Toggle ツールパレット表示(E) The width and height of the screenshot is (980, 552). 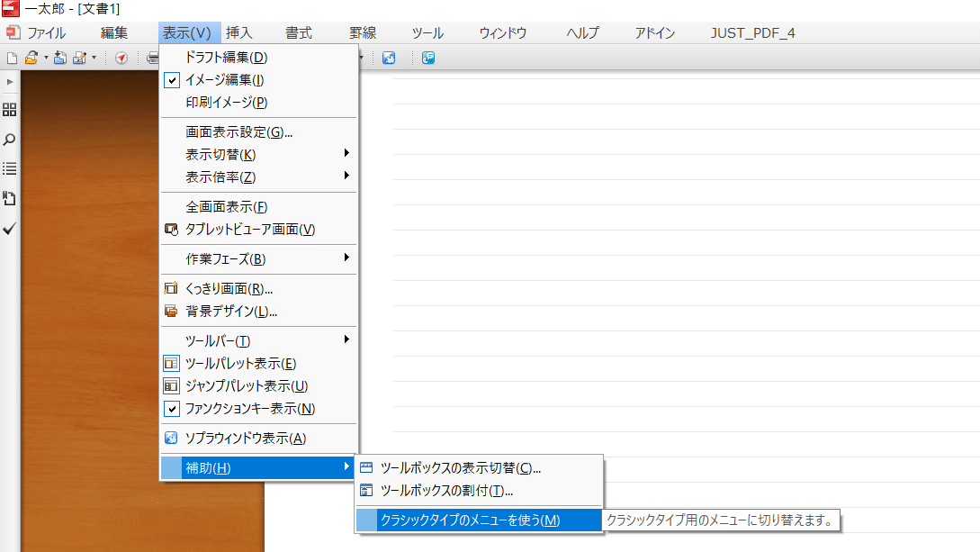[x=258, y=364]
